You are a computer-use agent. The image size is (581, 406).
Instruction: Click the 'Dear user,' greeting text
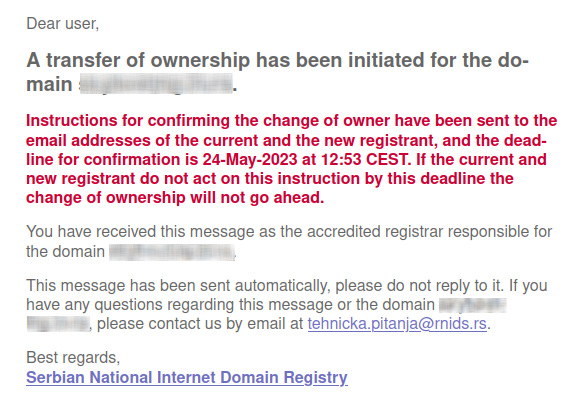63,24
